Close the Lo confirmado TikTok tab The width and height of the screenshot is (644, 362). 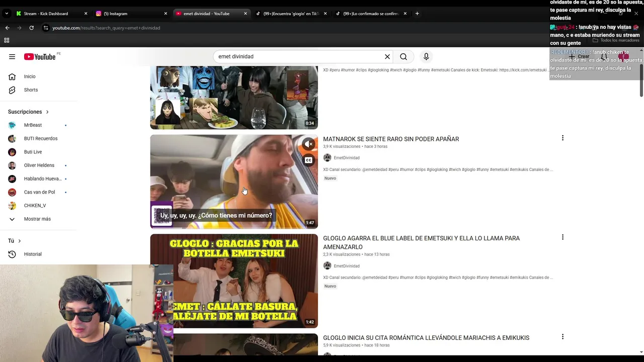pos(405,14)
